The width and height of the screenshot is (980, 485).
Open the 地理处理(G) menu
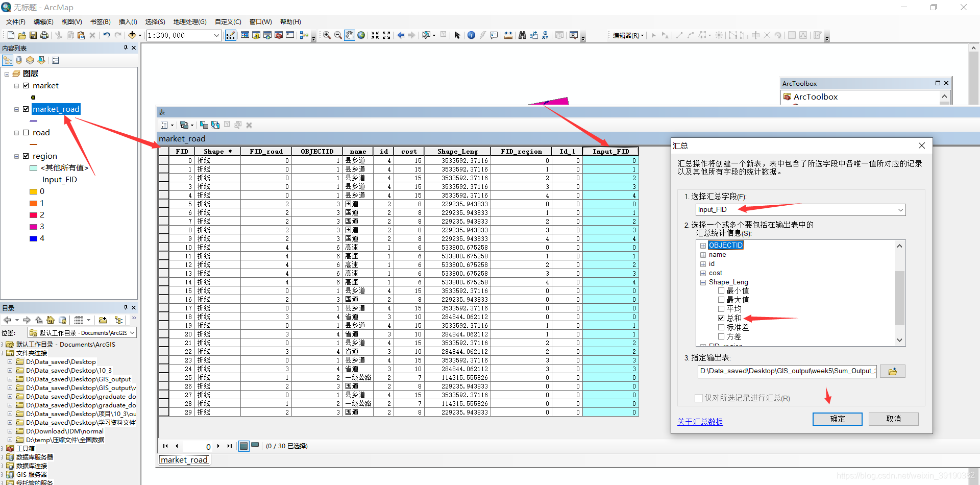(190, 22)
